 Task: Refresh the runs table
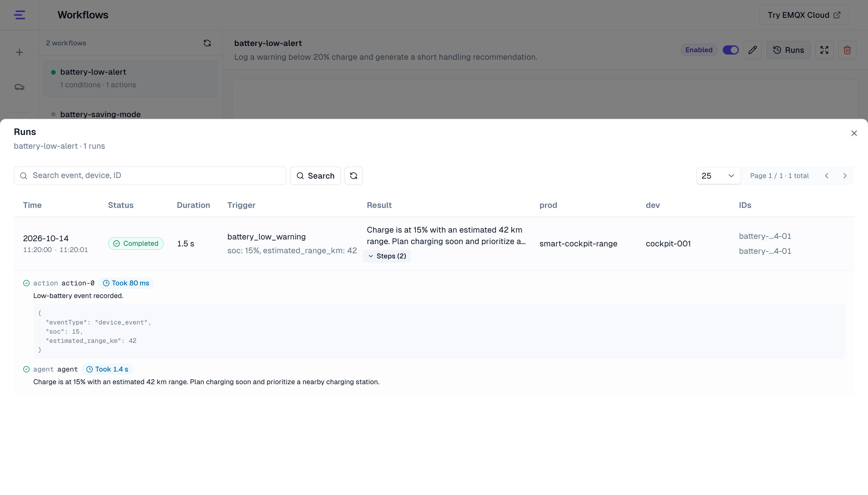(353, 176)
